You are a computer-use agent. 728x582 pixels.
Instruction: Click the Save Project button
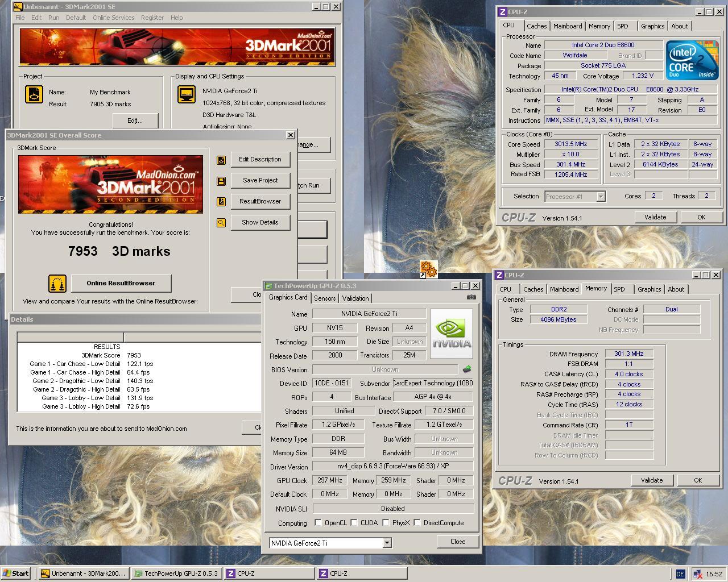(260, 180)
